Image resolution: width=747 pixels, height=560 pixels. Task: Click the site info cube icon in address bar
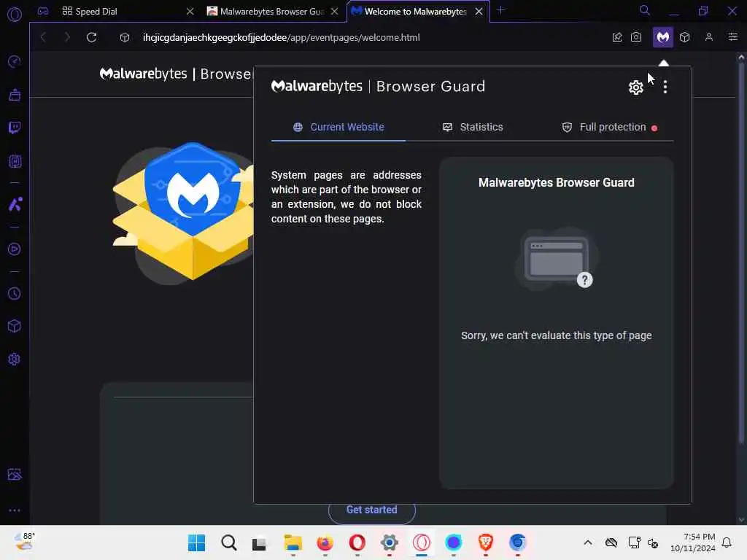(x=125, y=37)
